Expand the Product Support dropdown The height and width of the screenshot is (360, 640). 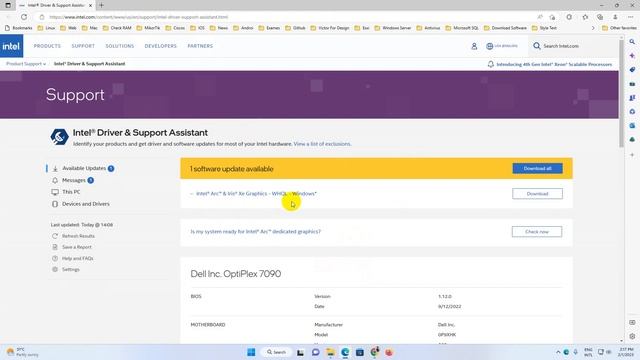coord(26,64)
